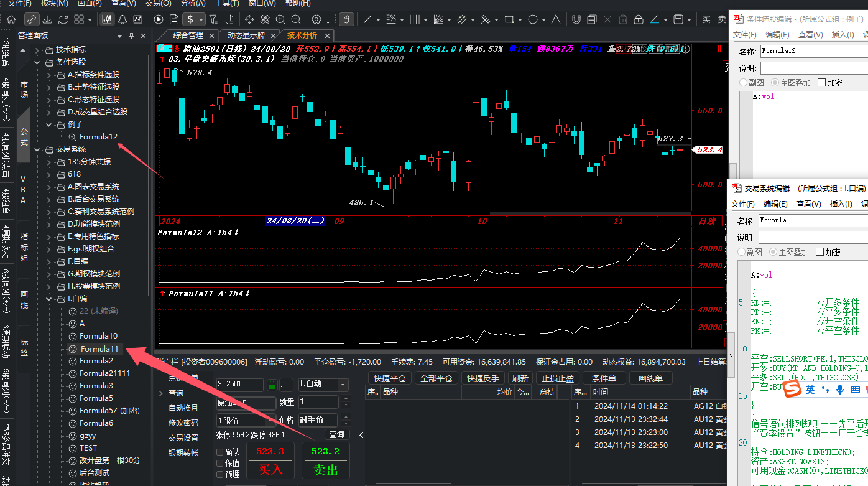The width and height of the screenshot is (868, 486).
Task: Click the document page toolbar icon
Action: pos(174,19)
